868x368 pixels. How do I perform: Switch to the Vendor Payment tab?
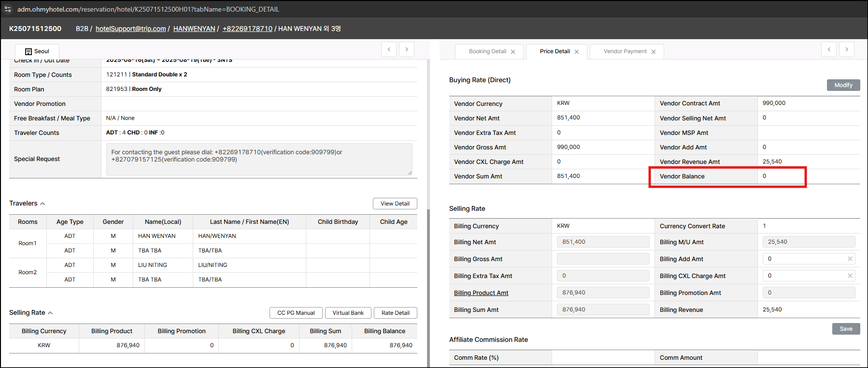625,51
